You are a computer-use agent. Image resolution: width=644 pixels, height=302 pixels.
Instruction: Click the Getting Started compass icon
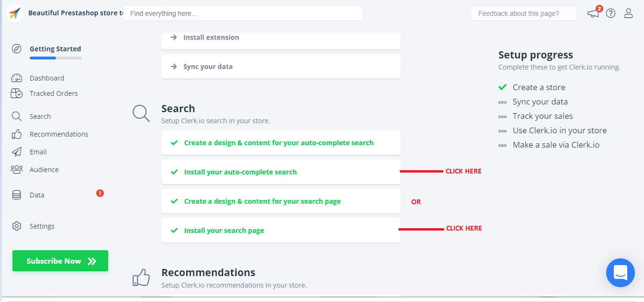click(17, 49)
